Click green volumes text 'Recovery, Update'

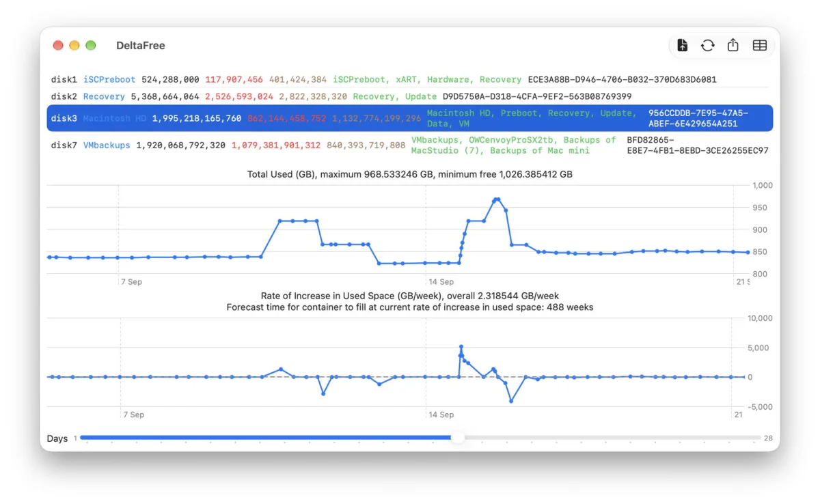pyautogui.click(x=395, y=97)
